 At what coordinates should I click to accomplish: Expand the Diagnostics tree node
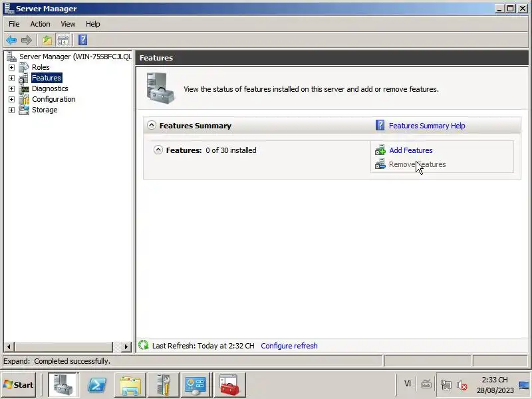tap(11, 88)
